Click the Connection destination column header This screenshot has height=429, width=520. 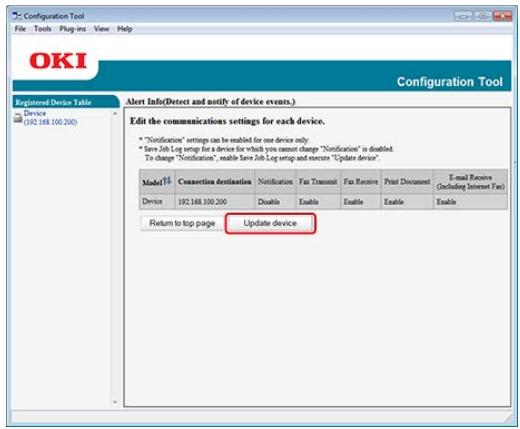pyautogui.click(x=215, y=182)
